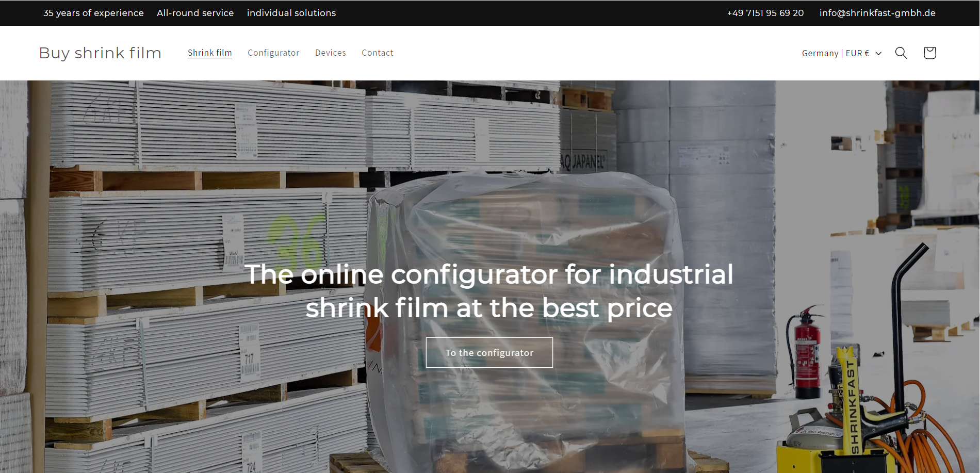
Task: Open the Configurator menu item
Action: click(x=273, y=53)
